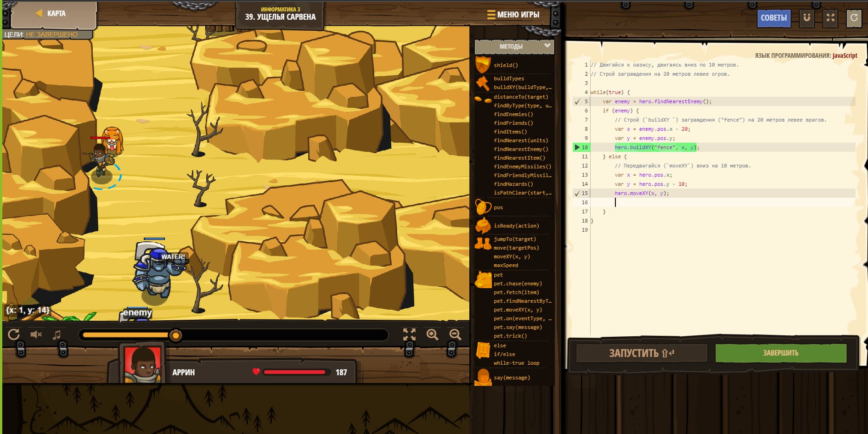Select say(message) method
868x434 pixels.
[x=512, y=378]
